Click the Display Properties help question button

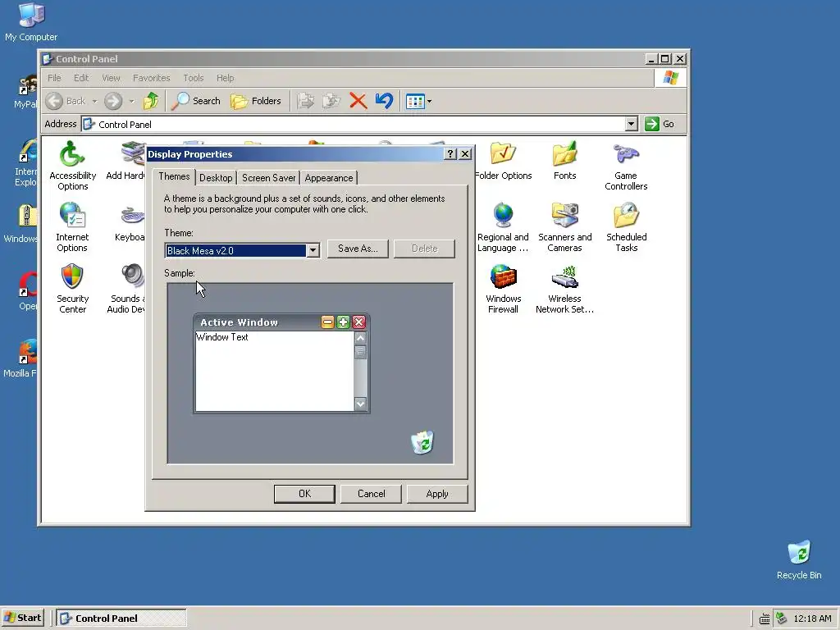tap(450, 154)
